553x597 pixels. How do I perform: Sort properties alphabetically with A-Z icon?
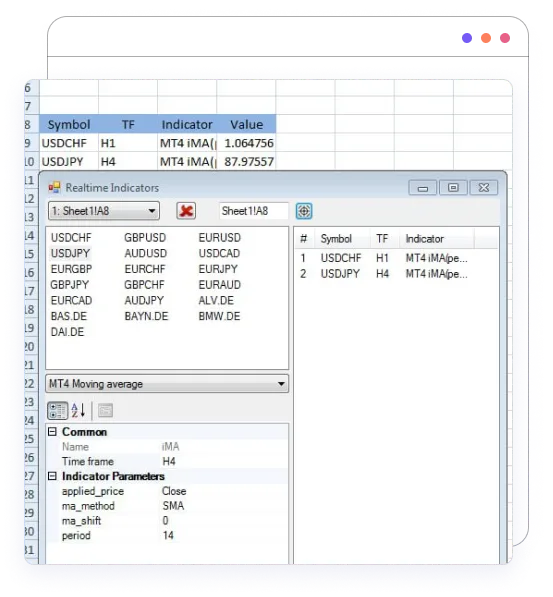click(78, 410)
